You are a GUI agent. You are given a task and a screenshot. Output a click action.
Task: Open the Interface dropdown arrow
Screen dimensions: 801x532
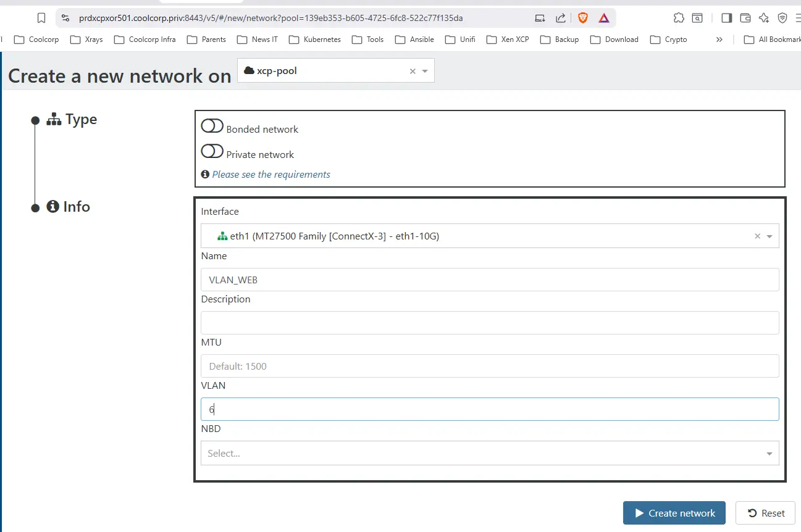tap(768, 236)
